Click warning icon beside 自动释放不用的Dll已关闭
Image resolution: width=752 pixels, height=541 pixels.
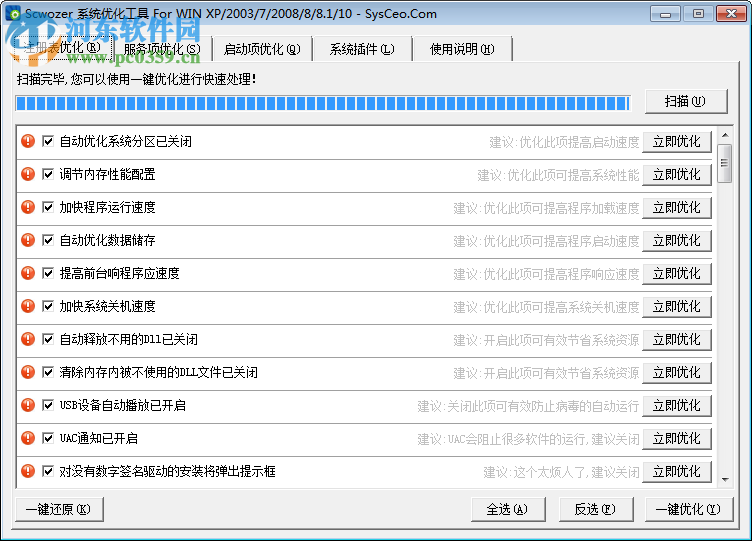[x=28, y=339]
